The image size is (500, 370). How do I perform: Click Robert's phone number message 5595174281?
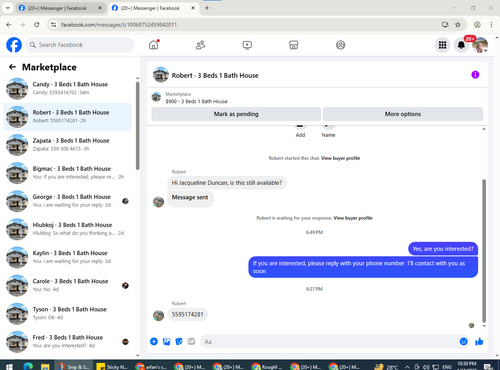(x=187, y=314)
